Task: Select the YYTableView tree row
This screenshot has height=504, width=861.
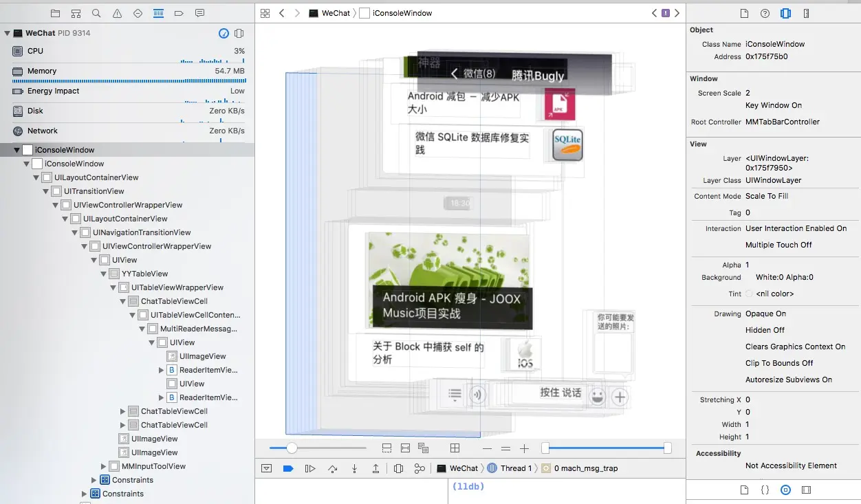Action: coord(127,274)
